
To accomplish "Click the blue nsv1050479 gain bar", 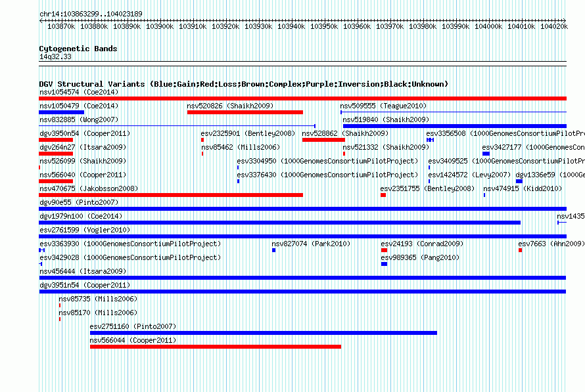I will click(x=62, y=112).
